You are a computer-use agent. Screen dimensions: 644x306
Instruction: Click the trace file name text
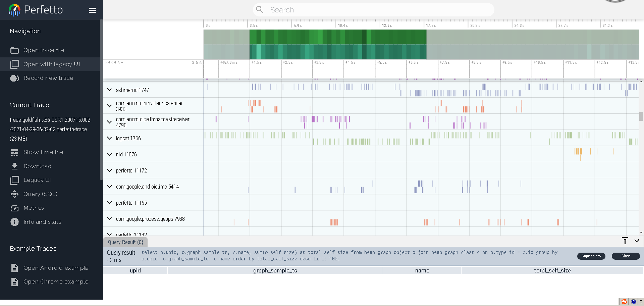click(x=50, y=129)
